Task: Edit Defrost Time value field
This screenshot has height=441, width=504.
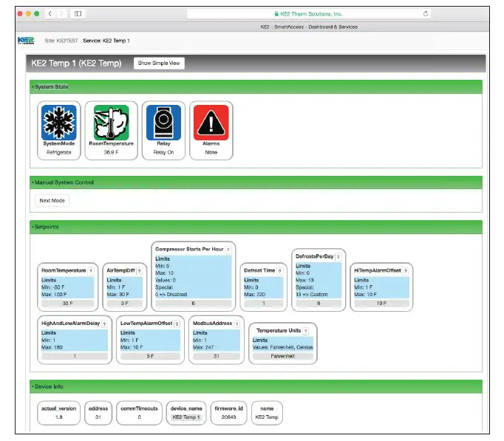Action: click(264, 304)
